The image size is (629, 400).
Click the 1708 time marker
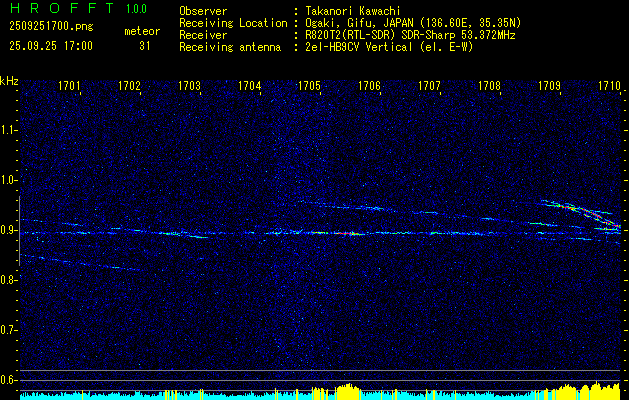point(489,85)
